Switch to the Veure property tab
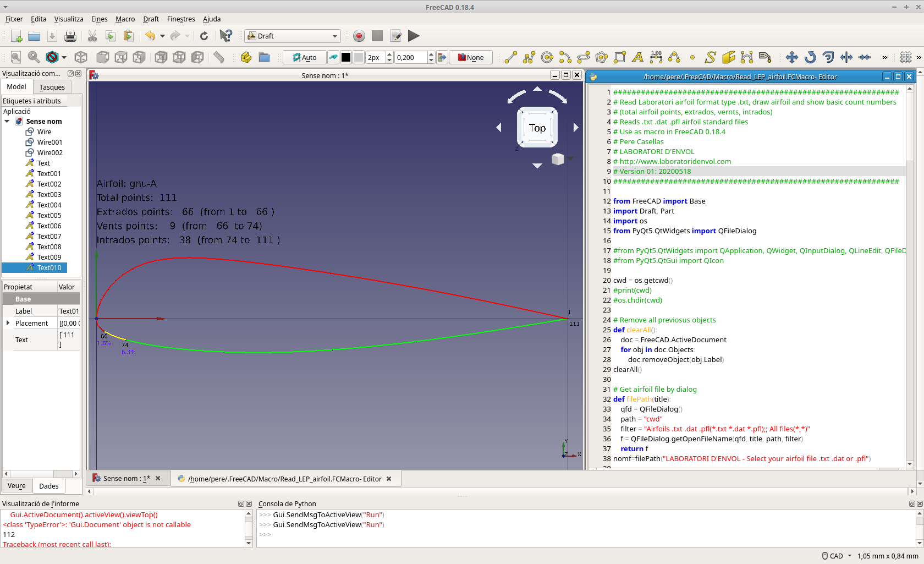924x564 pixels. tap(16, 486)
